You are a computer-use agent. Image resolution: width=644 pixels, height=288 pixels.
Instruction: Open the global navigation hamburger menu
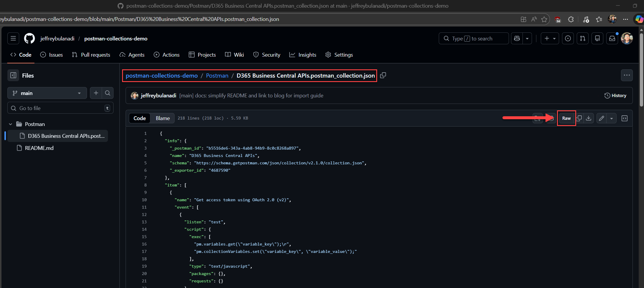coord(13,38)
